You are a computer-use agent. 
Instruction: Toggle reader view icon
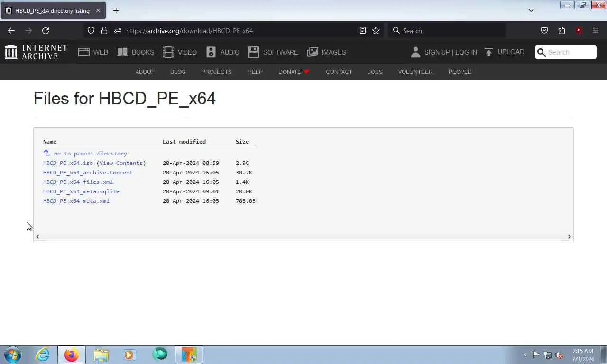point(363,30)
